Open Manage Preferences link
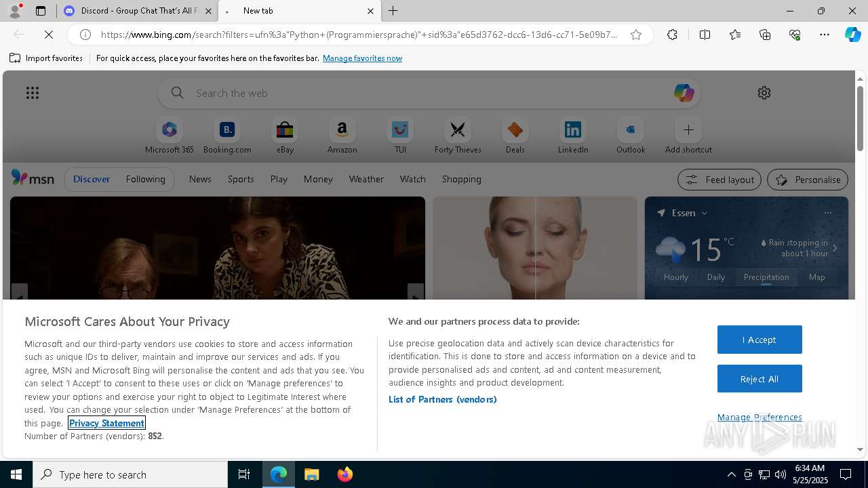This screenshot has width=868, height=488. [x=759, y=417]
